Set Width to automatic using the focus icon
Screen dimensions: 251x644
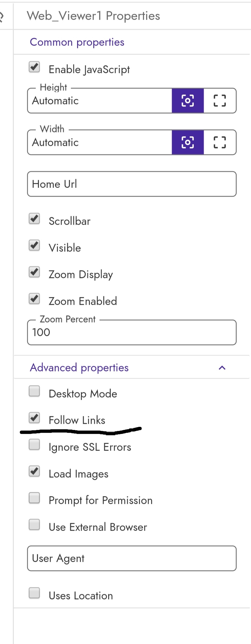tap(188, 142)
